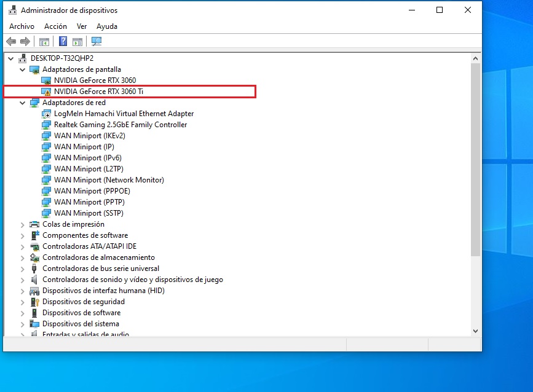Image resolution: width=533 pixels, height=392 pixels.
Task: Click the Realtek Gaming 2.5GbE adapter icon
Action: (46, 125)
